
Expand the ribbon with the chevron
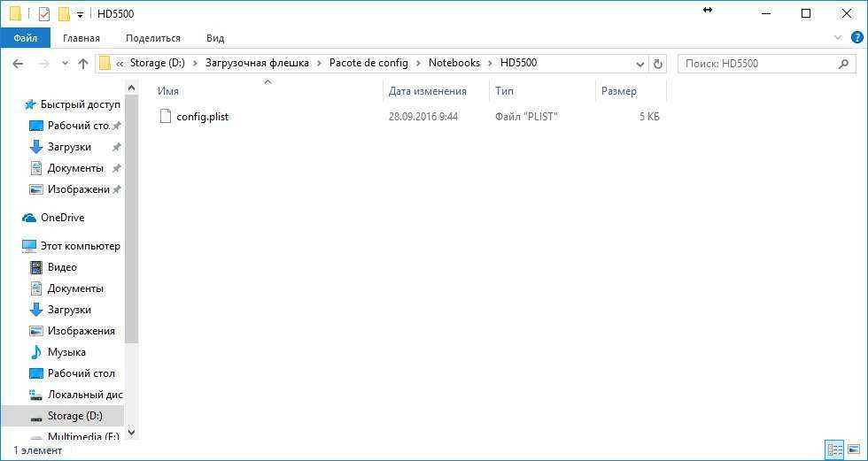point(838,38)
